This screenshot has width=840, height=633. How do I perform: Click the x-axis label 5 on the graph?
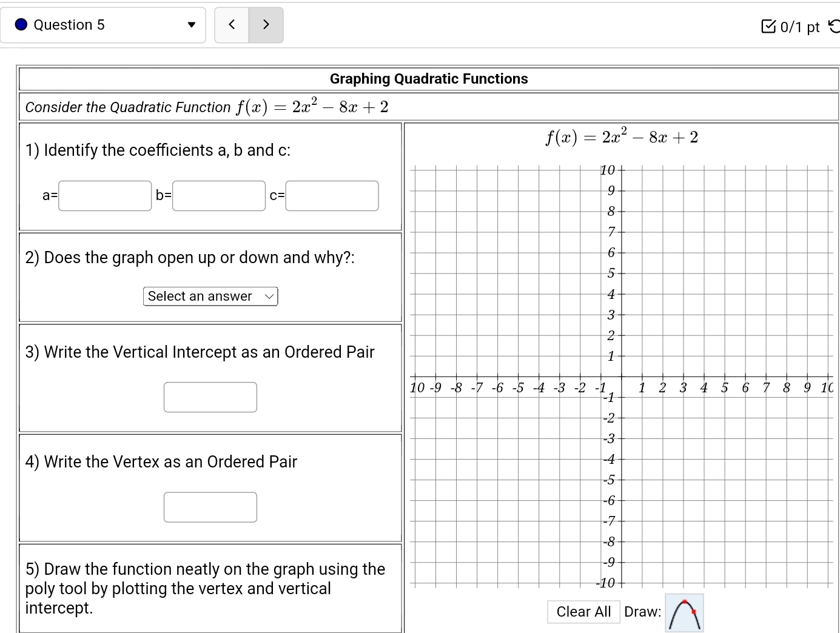click(x=724, y=388)
